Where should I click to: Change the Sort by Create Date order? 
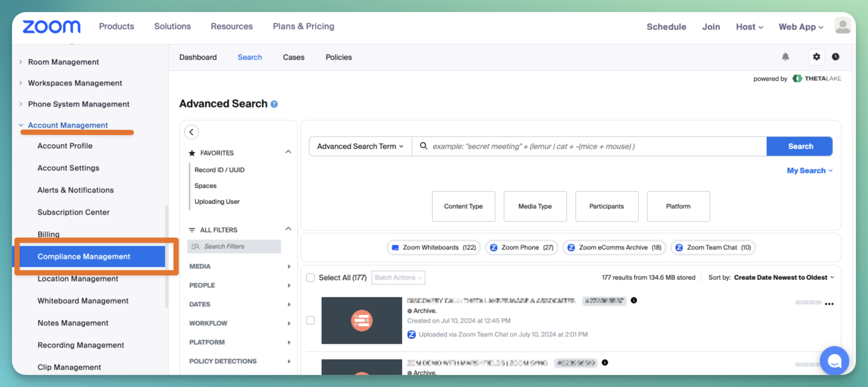(784, 278)
